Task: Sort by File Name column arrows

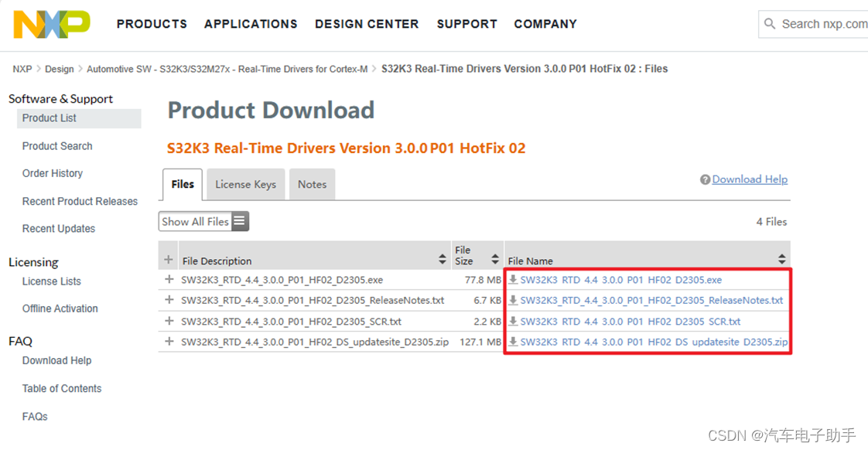Action: click(x=781, y=259)
